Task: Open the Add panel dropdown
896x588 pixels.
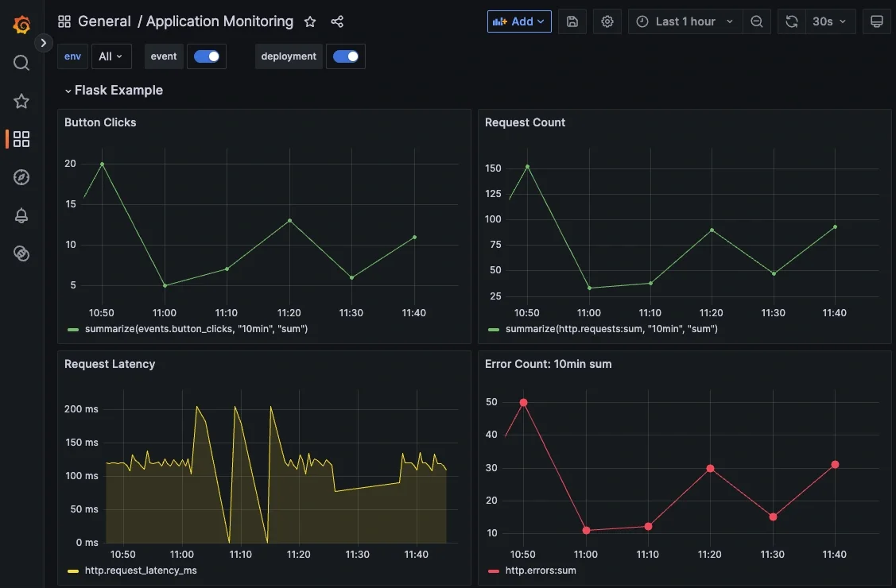Action: [519, 21]
